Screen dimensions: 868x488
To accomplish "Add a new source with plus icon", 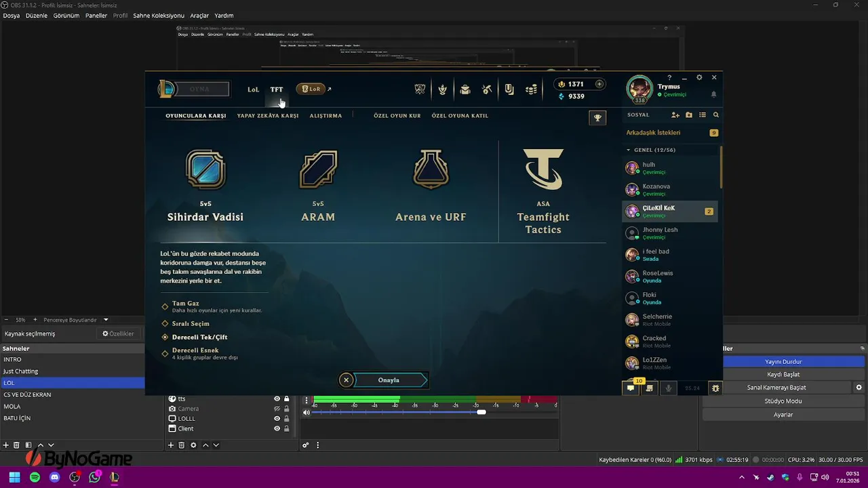I will point(171,445).
